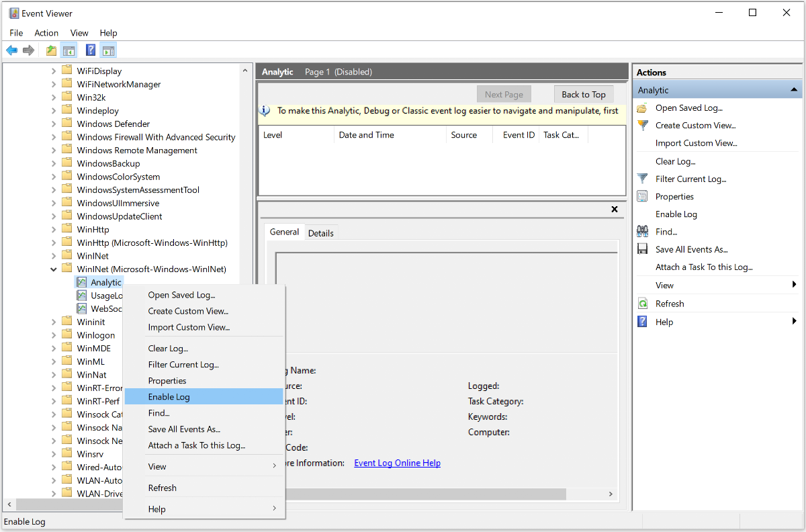Expand Windows Firewall With Advanced Security
This screenshot has height=532, width=806.
[54, 137]
